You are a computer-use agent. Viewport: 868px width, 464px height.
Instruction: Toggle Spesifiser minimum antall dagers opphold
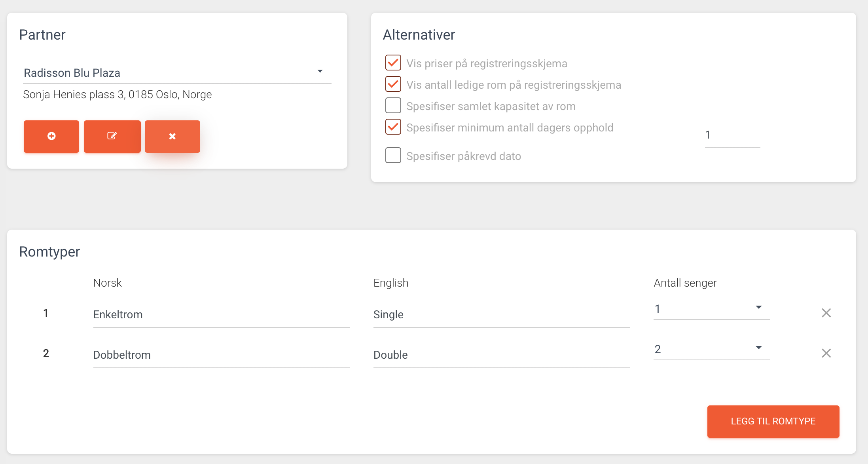click(x=393, y=127)
